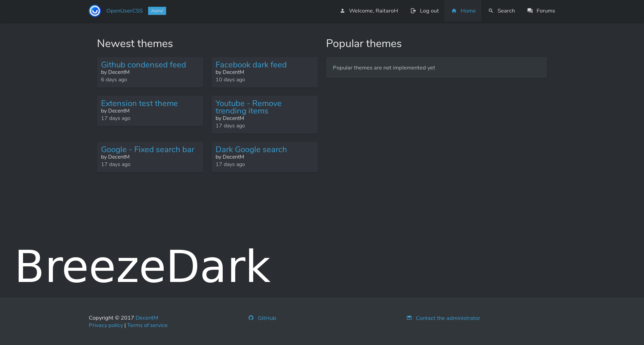Open Google - Fixed search bar theme
The height and width of the screenshot is (345, 644).
coord(148,149)
